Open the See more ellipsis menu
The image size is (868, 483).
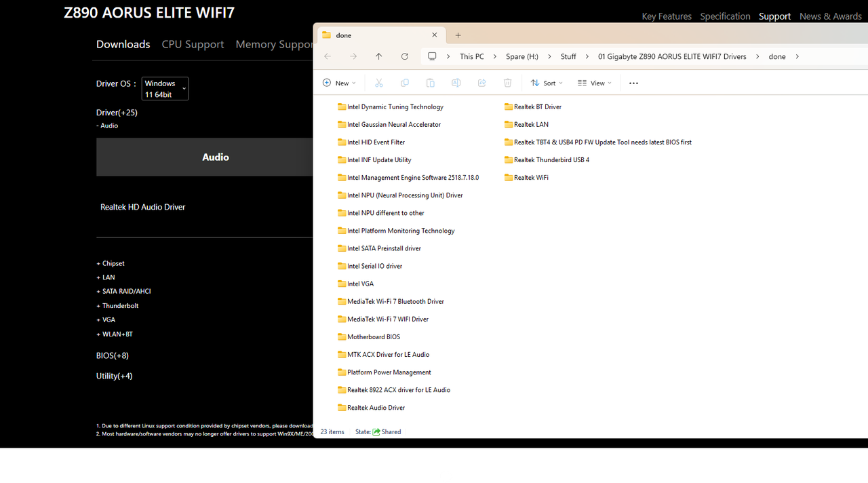(633, 83)
